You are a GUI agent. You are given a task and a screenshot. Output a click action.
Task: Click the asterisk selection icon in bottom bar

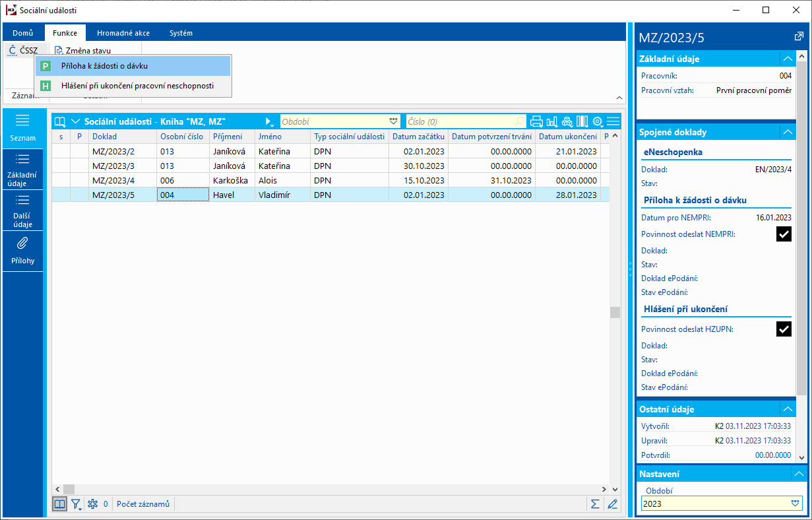tap(93, 504)
